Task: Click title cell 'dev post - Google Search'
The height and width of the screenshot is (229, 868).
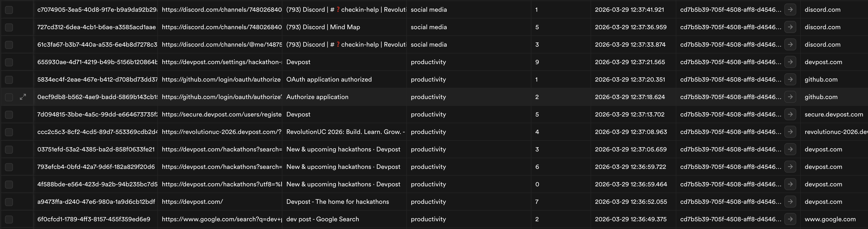Action: (x=344, y=219)
